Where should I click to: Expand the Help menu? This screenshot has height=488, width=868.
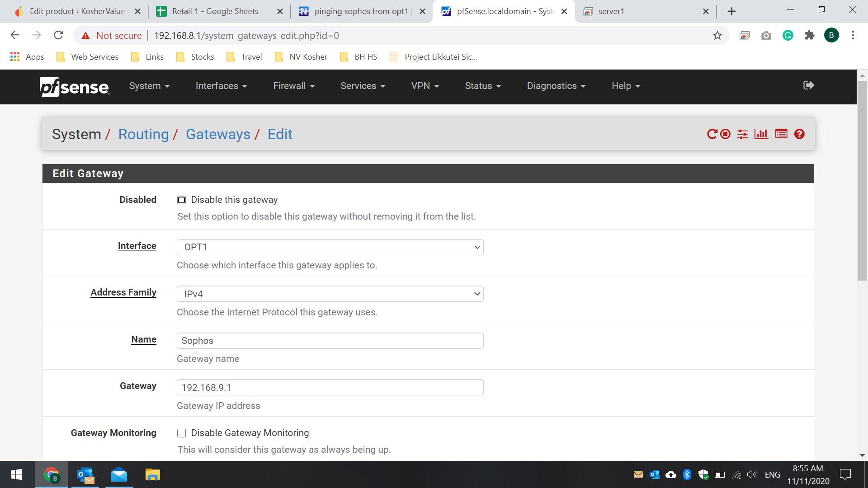(x=626, y=86)
